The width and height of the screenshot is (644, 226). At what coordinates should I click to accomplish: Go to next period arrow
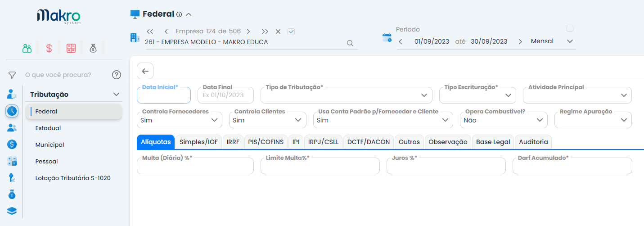520,41
